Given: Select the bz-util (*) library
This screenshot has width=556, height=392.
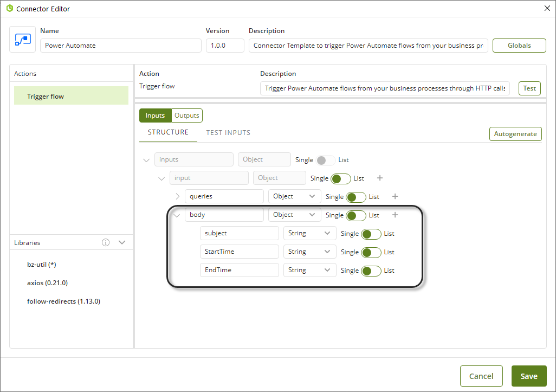Looking at the screenshot, I should (x=42, y=264).
